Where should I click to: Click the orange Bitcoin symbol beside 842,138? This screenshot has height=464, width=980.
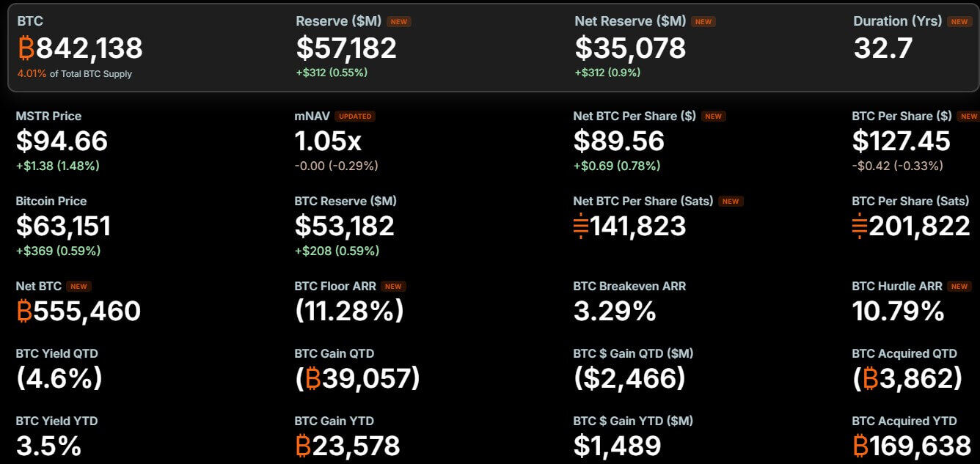pyautogui.click(x=26, y=48)
